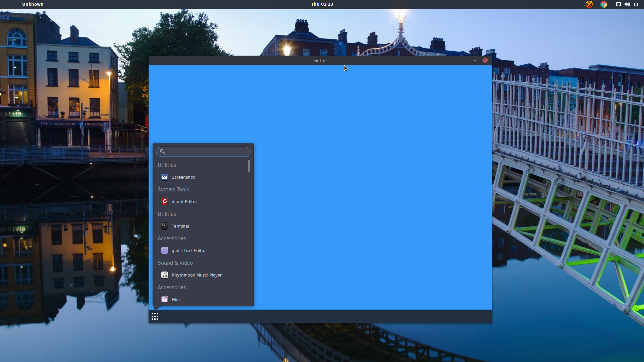Select the gedit Text Editor label
This screenshot has height=362, width=644.
[189, 250]
